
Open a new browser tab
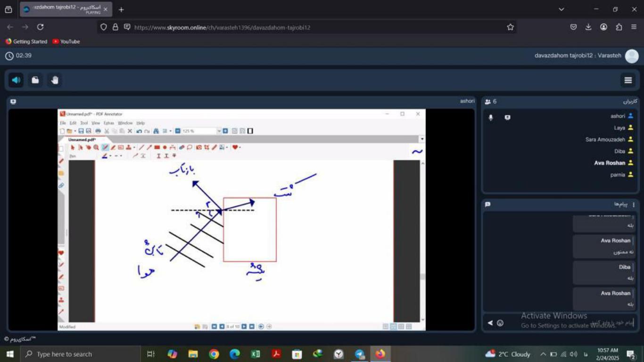tap(121, 9)
